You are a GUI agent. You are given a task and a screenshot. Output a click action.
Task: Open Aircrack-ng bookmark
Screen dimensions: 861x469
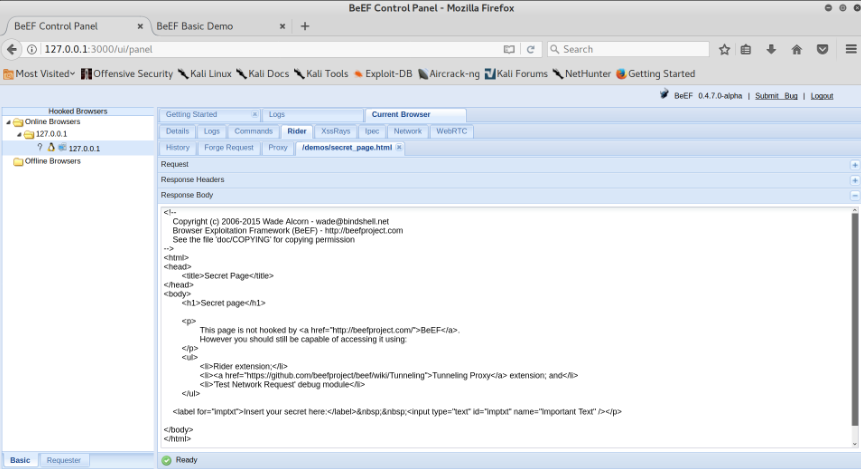pos(449,74)
